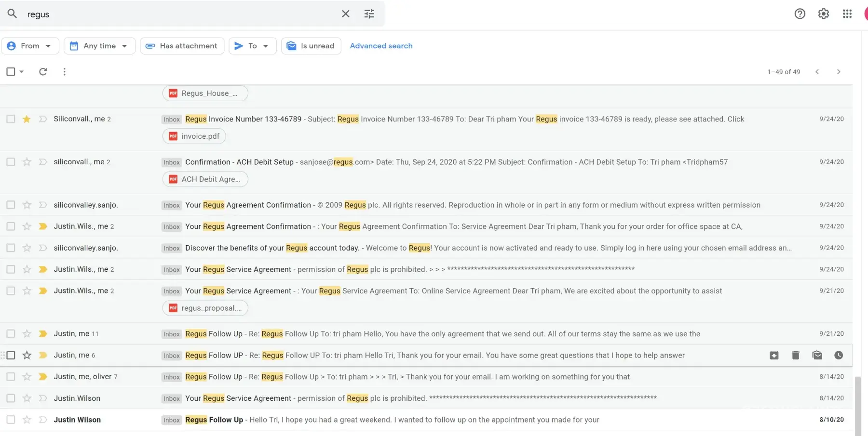Open Gmail support help icon

(x=800, y=14)
